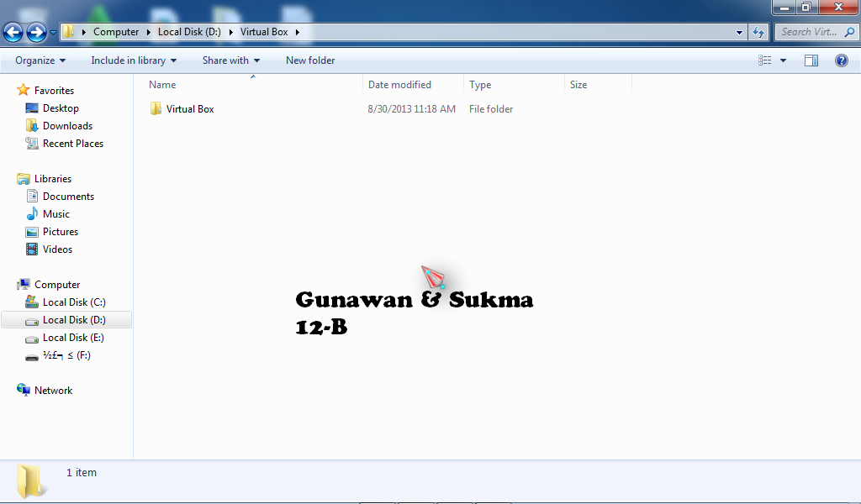Image resolution: width=861 pixels, height=504 pixels.
Task: Click the refresh icon in the address bar
Action: pos(758,31)
